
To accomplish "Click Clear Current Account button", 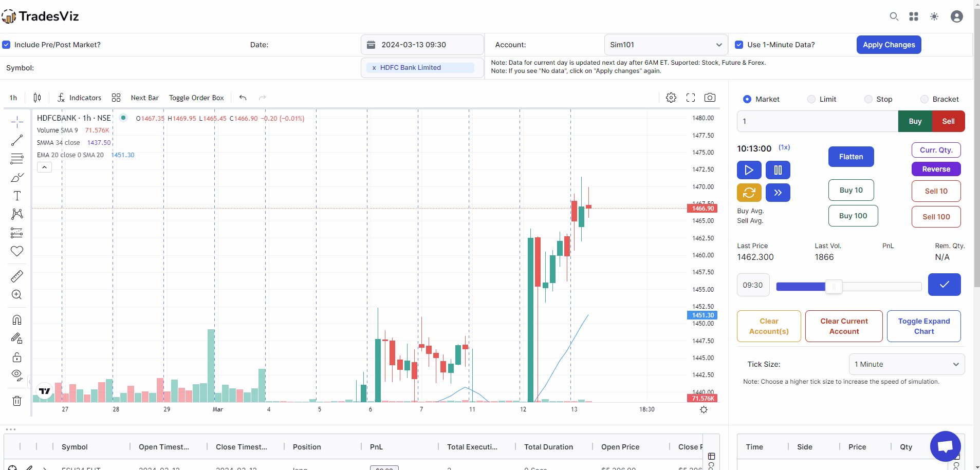I will 844,326.
